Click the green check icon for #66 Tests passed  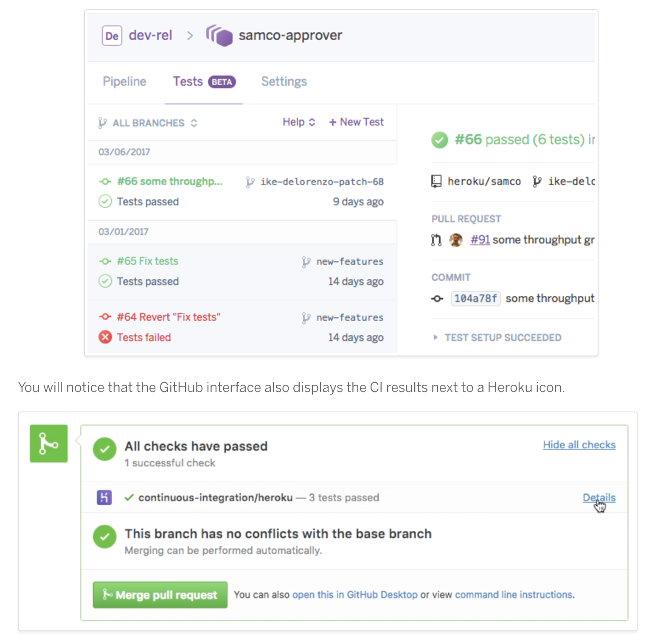pyautogui.click(x=105, y=201)
